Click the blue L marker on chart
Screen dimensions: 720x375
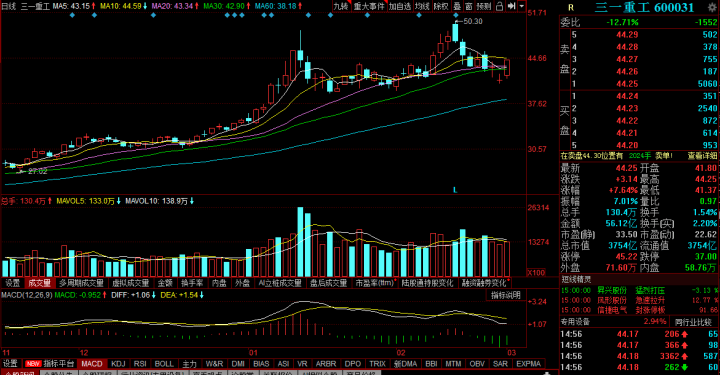click(x=455, y=190)
